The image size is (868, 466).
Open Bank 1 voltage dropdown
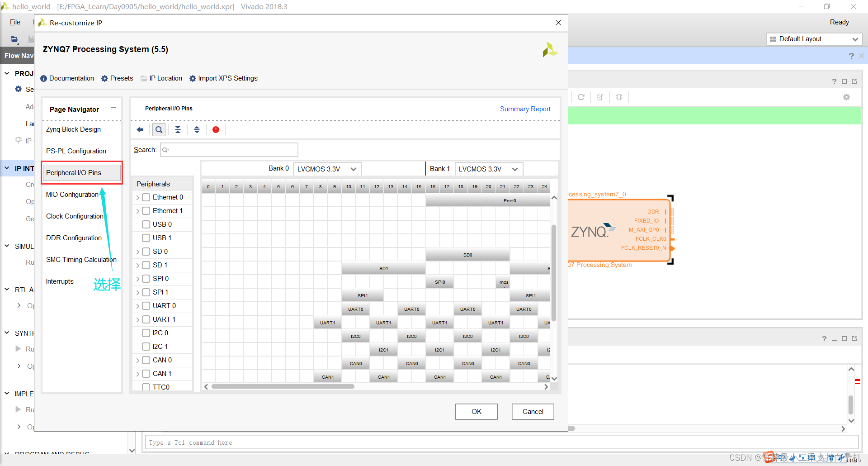click(x=489, y=169)
